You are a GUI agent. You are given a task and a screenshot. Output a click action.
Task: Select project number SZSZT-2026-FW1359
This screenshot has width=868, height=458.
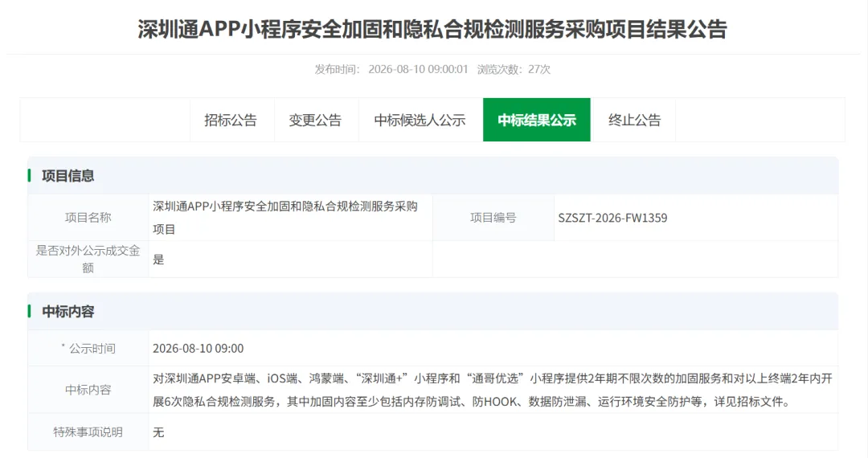point(612,218)
